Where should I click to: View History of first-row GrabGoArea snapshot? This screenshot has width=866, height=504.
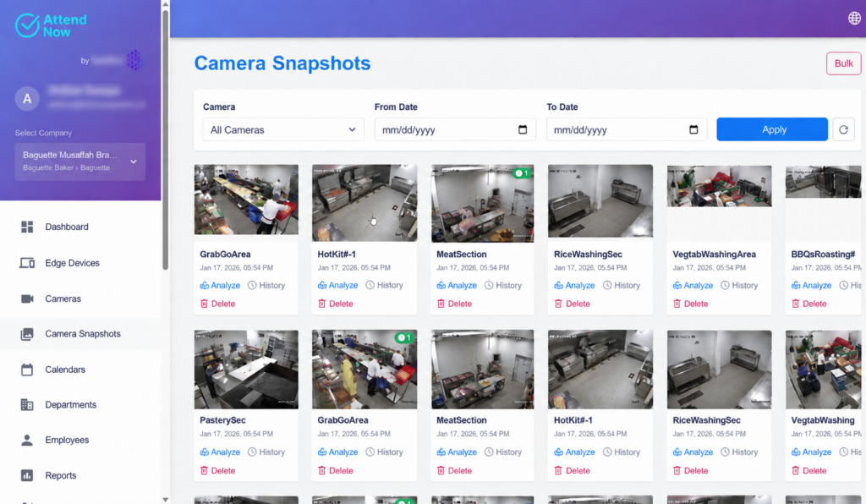(x=266, y=285)
